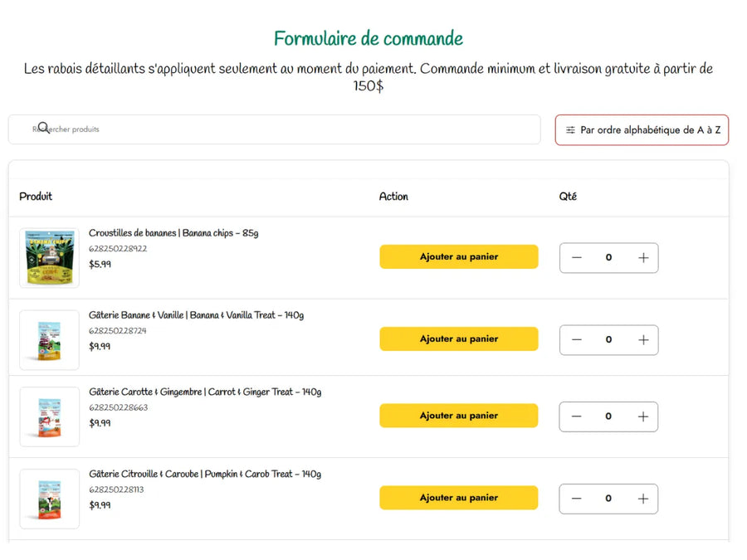Open the banana chips product thumbnail

coord(50,258)
